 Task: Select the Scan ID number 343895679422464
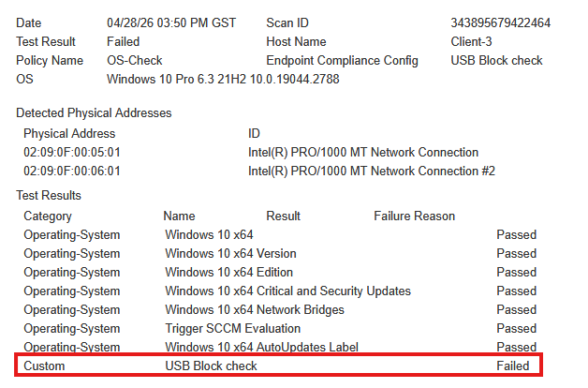(500, 22)
